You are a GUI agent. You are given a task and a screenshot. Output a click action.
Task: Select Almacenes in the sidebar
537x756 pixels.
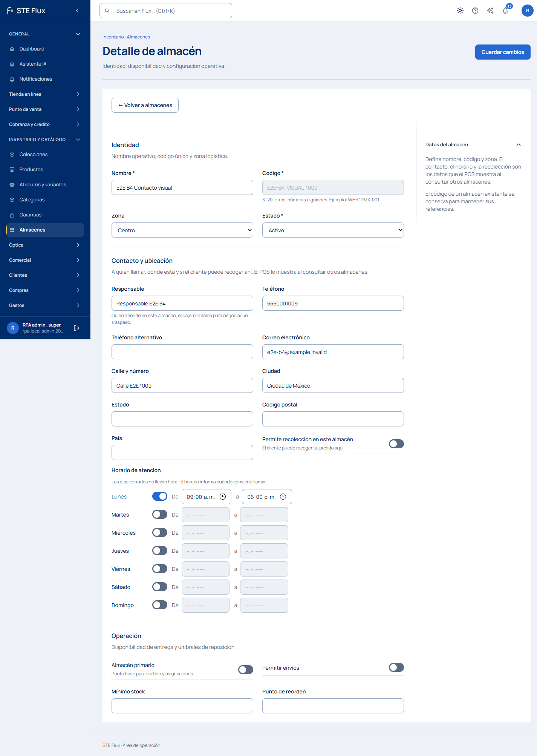45,230
